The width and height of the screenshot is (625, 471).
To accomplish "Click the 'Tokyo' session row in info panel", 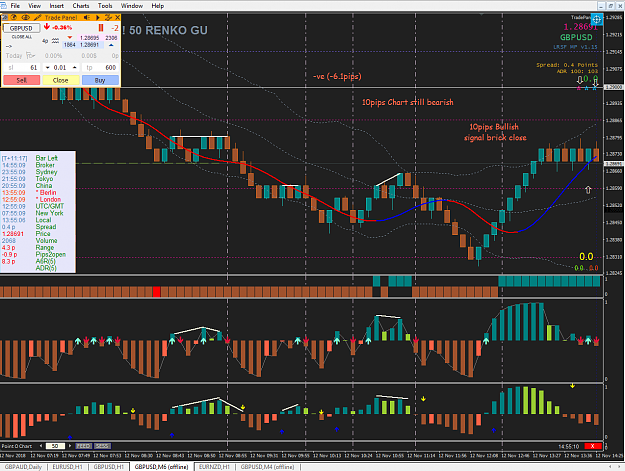I will click(30, 179).
